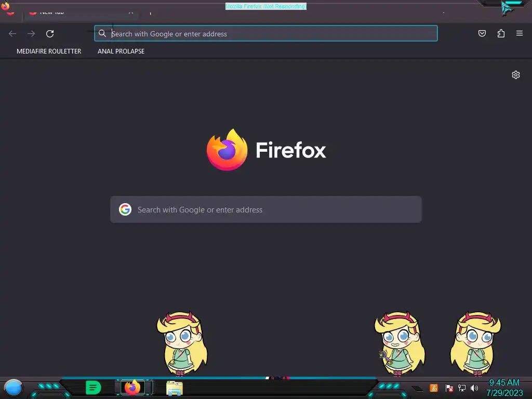The height and width of the screenshot is (399, 532).
Task: Go forward using the forward arrow
Action: click(x=31, y=34)
